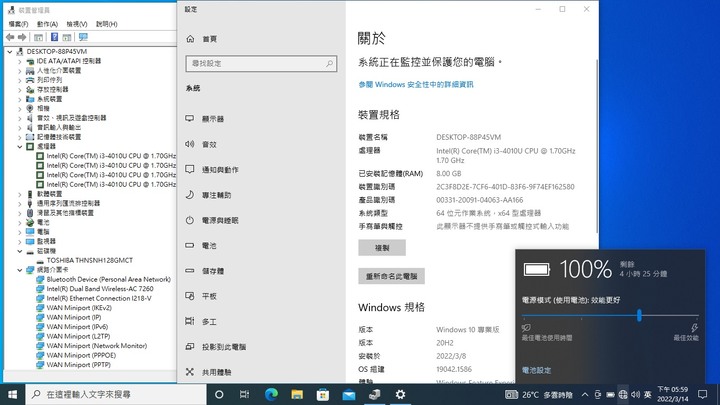The height and width of the screenshot is (405, 720).
Task: Show hidden tray icons with the up chevron
Action: tap(585, 394)
